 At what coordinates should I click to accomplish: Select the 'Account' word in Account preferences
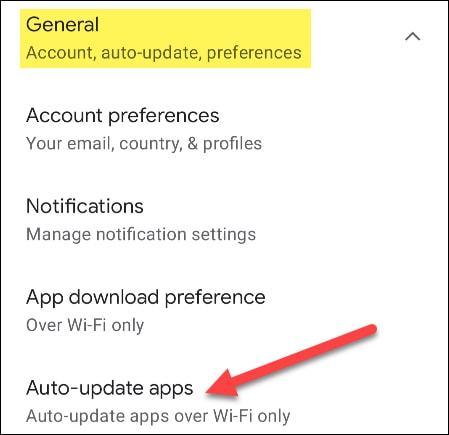(64, 115)
